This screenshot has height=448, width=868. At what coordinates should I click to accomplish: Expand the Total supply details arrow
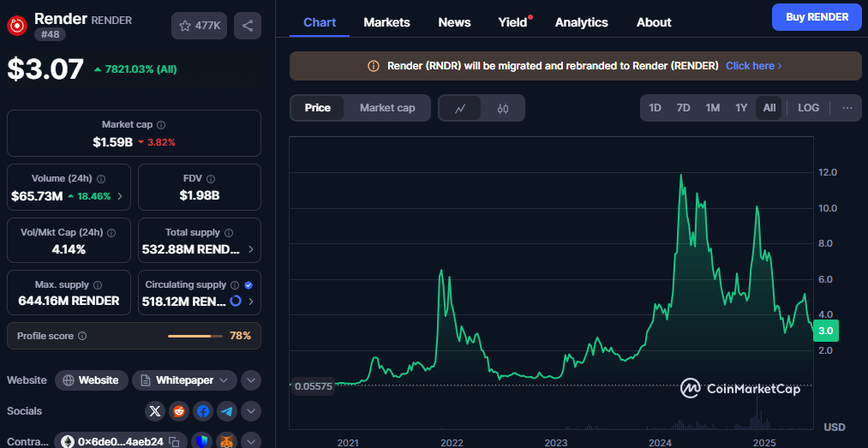coord(251,249)
